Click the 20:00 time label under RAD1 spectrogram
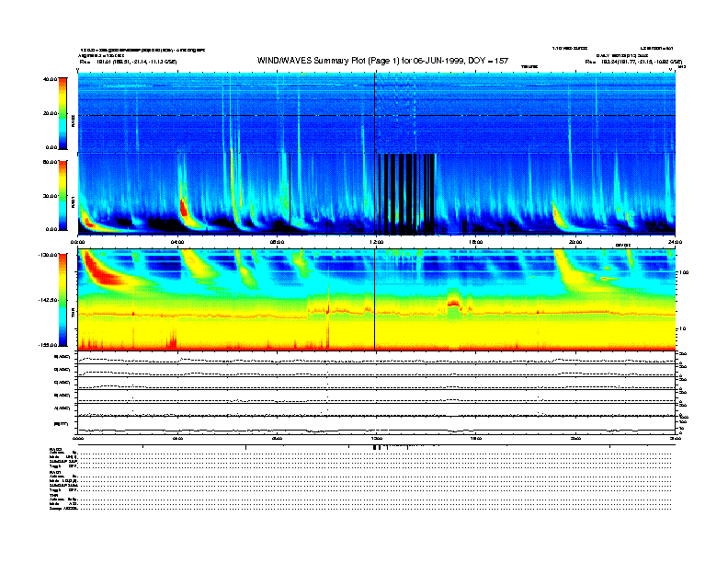Viewport: 728px width, 563px height. point(575,242)
